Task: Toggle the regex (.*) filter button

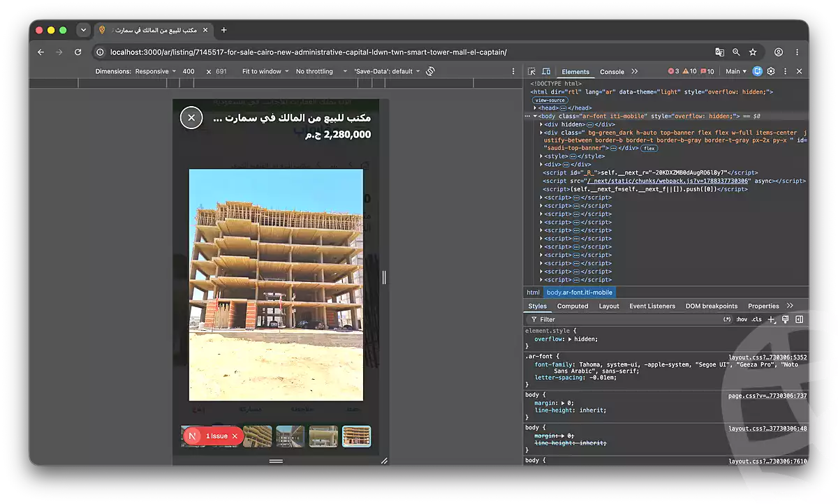Action: click(x=727, y=320)
